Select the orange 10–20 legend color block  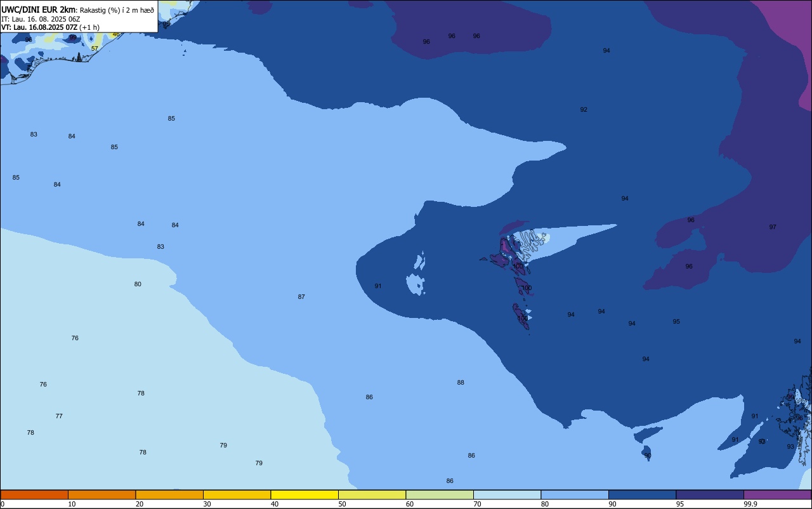pos(101,494)
